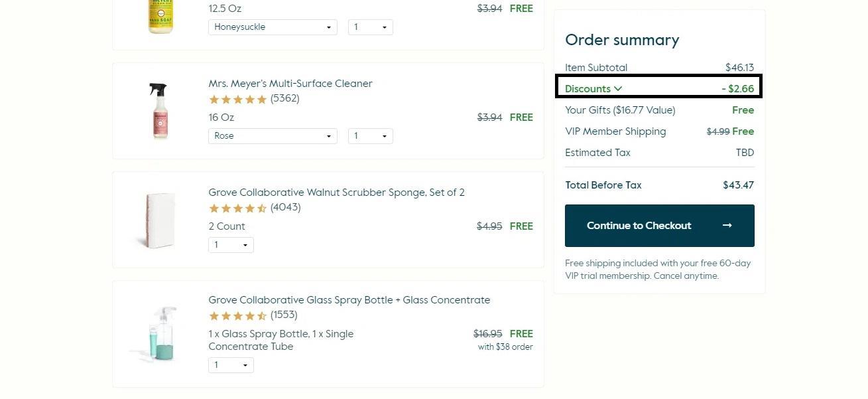The height and width of the screenshot is (399, 868).
Task: View the Walnut Scrubber Sponge product details
Action: pyautogui.click(x=336, y=193)
